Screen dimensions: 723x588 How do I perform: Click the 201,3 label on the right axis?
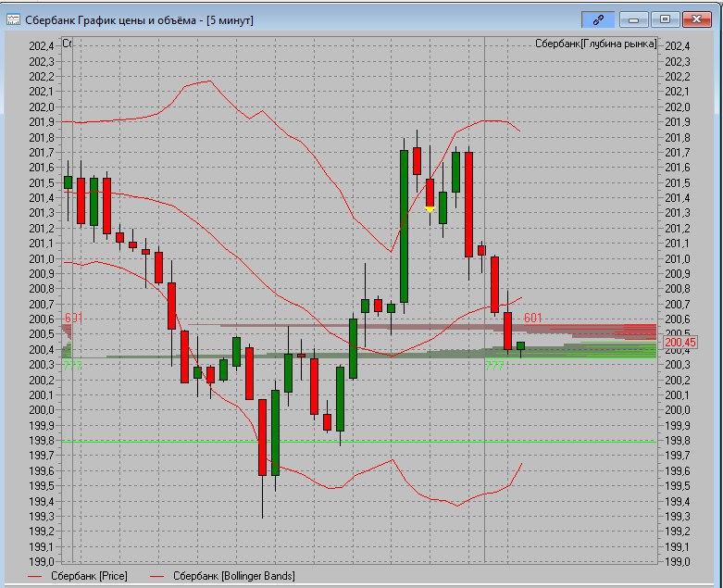(x=678, y=213)
